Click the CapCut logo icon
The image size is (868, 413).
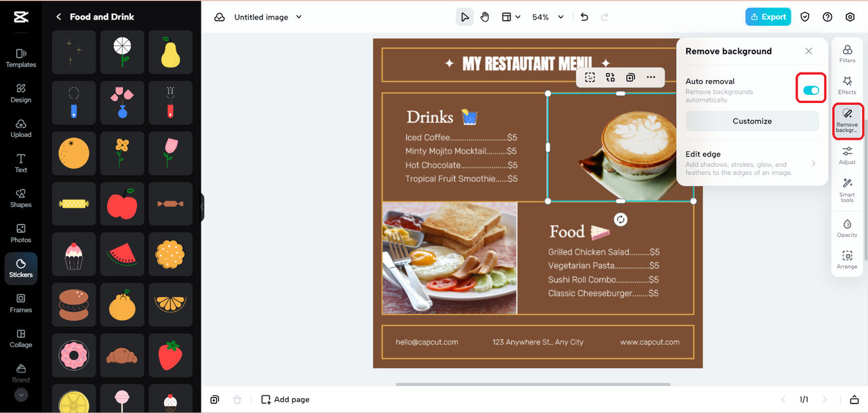[20, 18]
